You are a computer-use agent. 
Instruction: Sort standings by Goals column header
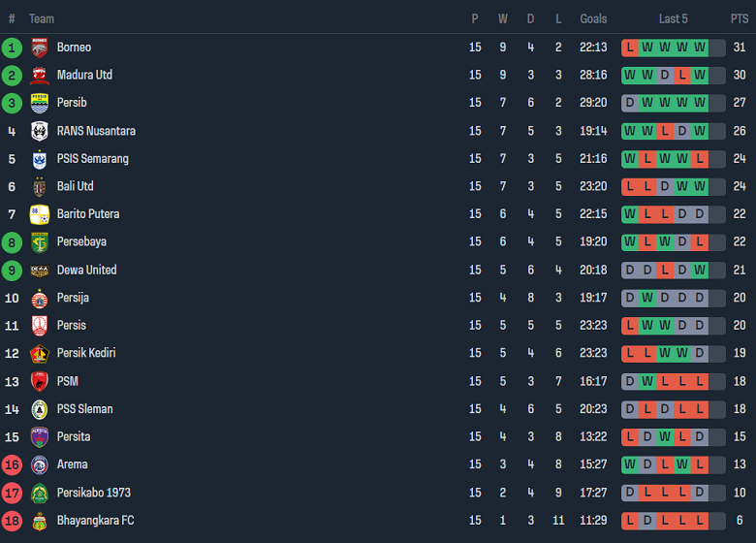click(x=593, y=18)
